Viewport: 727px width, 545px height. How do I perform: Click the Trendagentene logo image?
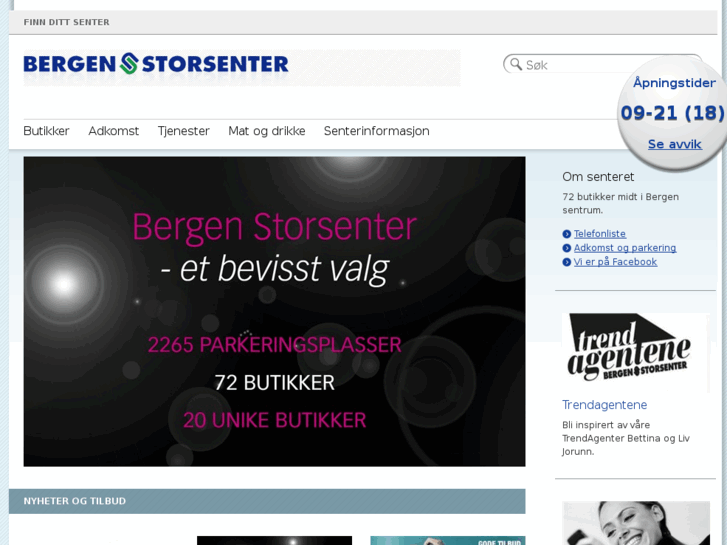(636, 353)
